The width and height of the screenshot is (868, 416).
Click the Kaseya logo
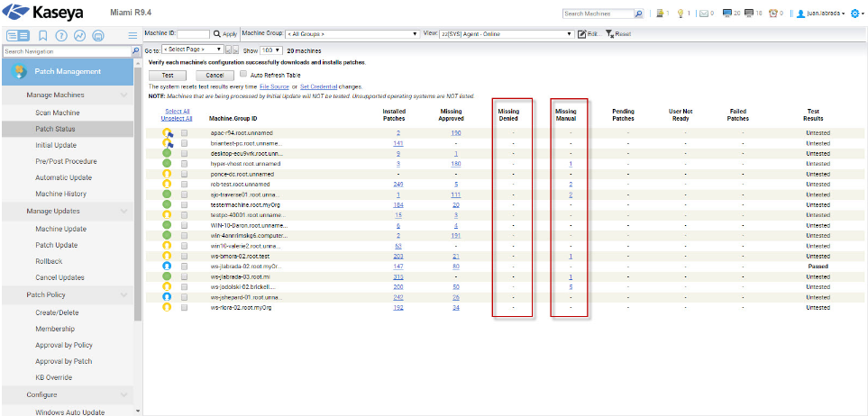(x=43, y=12)
